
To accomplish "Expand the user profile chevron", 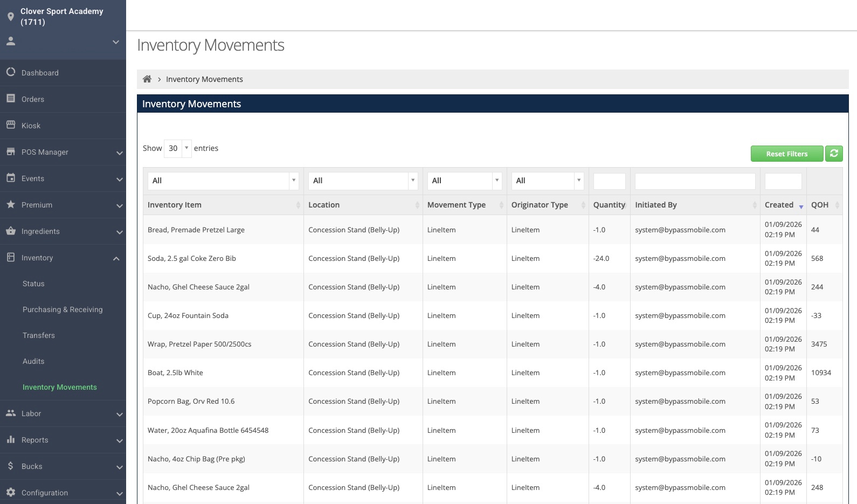I will click(116, 42).
